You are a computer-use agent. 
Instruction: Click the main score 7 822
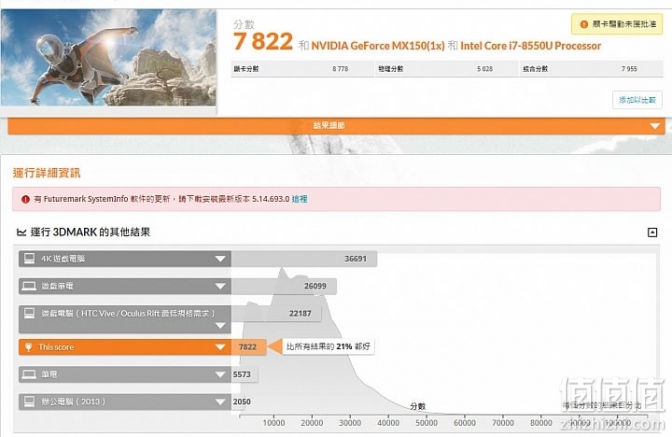[263, 42]
